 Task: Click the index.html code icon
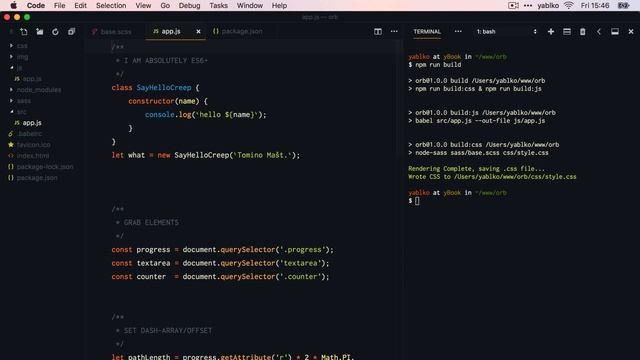tap(11, 156)
